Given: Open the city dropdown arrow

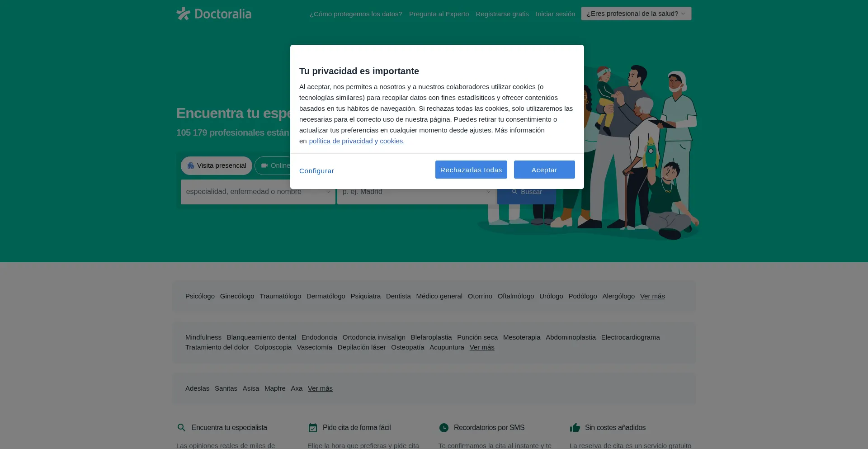Looking at the screenshot, I should tap(488, 192).
